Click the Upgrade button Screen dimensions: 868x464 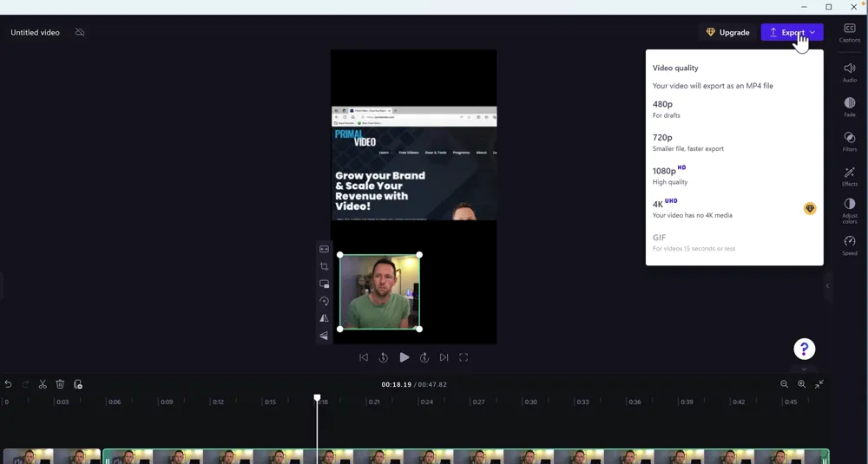pos(727,32)
